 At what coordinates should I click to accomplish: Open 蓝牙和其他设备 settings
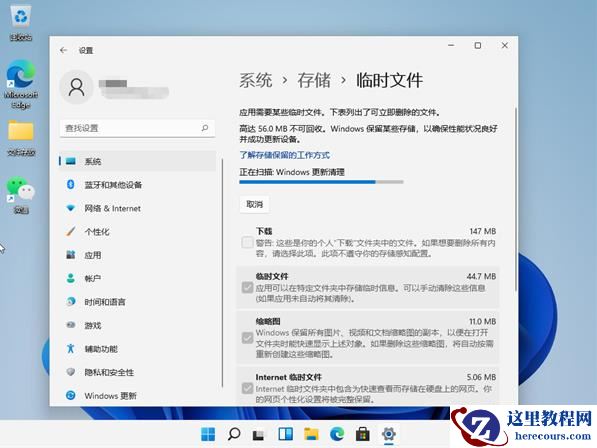pyautogui.click(x=137, y=185)
